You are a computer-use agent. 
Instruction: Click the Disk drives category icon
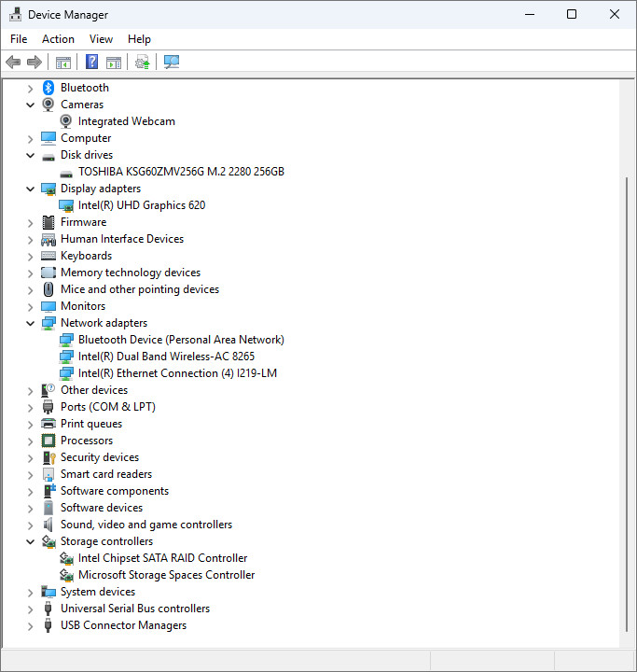click(48, 157)
